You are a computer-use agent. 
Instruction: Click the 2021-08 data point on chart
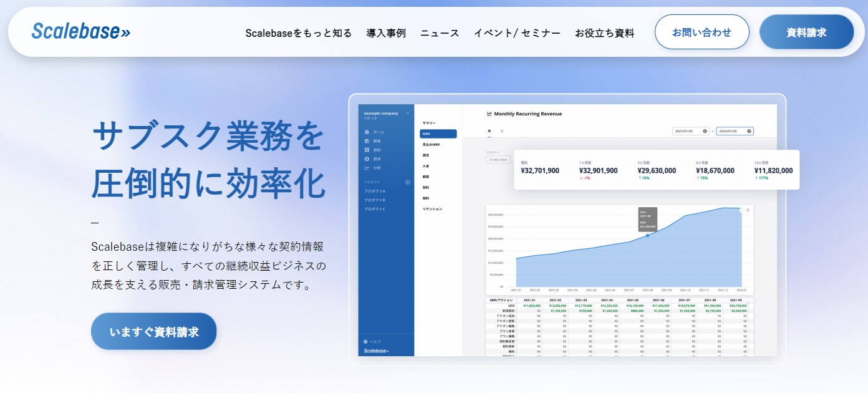[x=647, y=236]
